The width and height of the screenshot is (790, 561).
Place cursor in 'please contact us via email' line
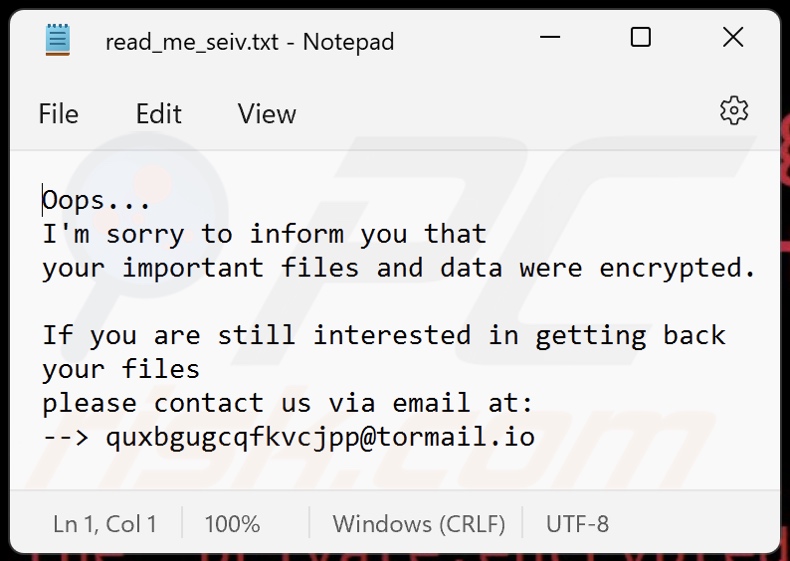pyautogui.click(x=288, y=403)
